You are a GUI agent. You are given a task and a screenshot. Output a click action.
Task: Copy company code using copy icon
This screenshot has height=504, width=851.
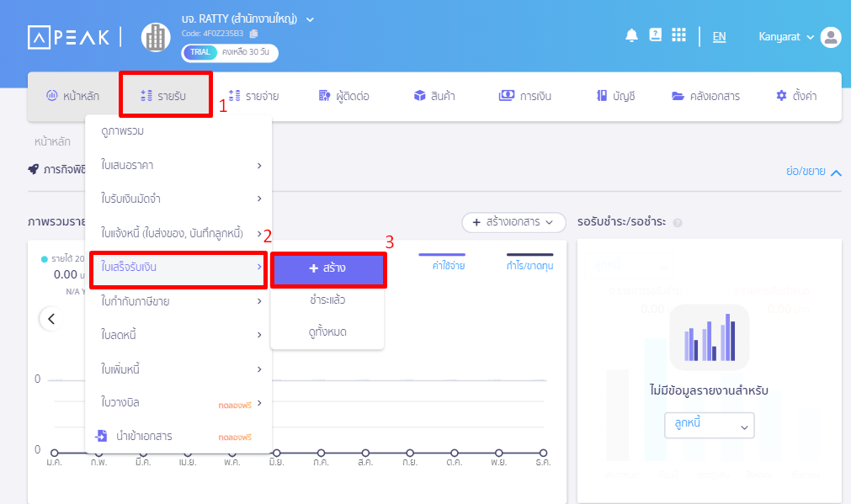pos(254,34)
